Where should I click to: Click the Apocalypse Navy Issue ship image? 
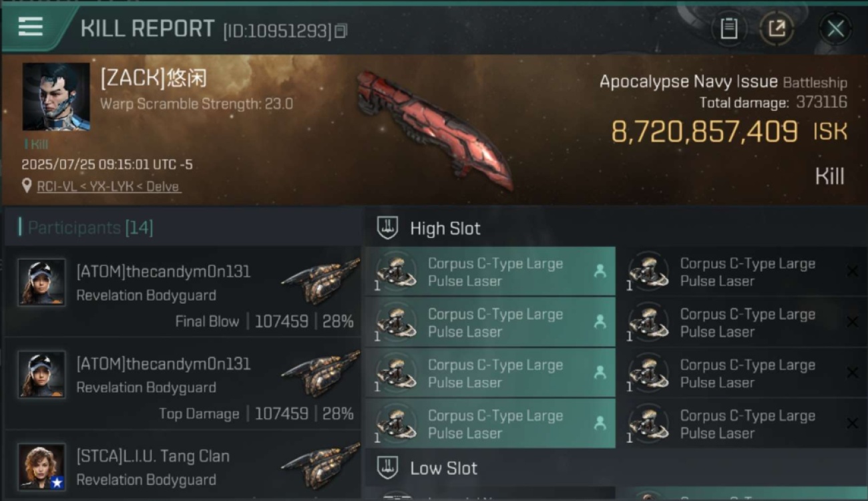click(x=434, y=129)
